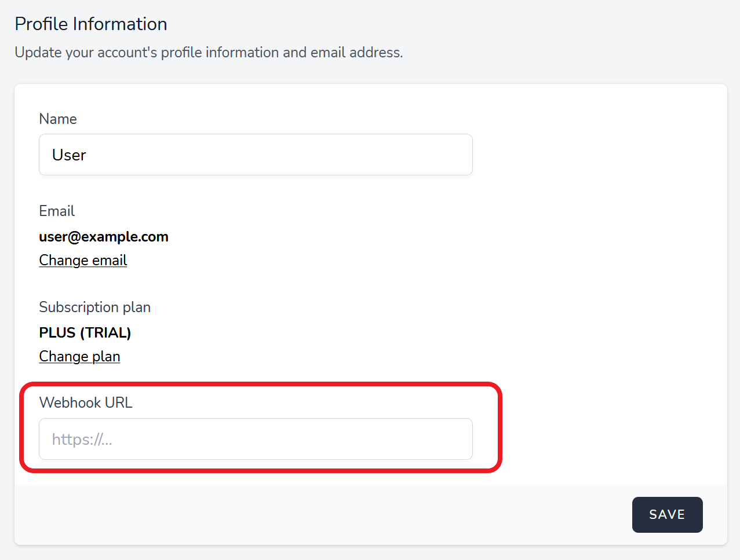The height and width of the screenshot is (560, 740).
Task: Click the underlined link below PLUS (TRIAL)
Action: click(x=79, y=357)
